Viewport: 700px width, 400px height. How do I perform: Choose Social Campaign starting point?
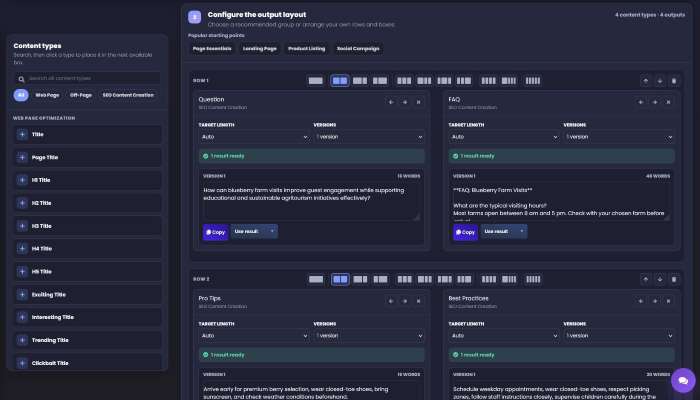click(x=358, y=49)
